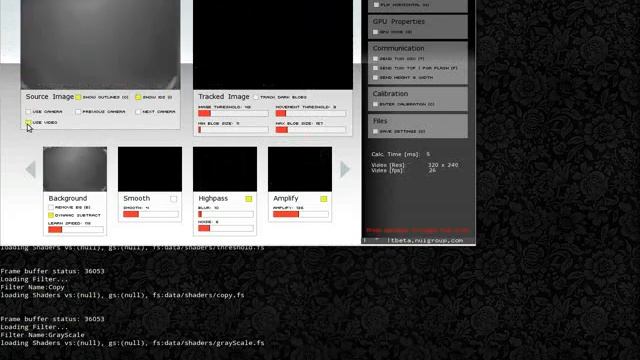Adjust the Highpass Blur slider

226,214
